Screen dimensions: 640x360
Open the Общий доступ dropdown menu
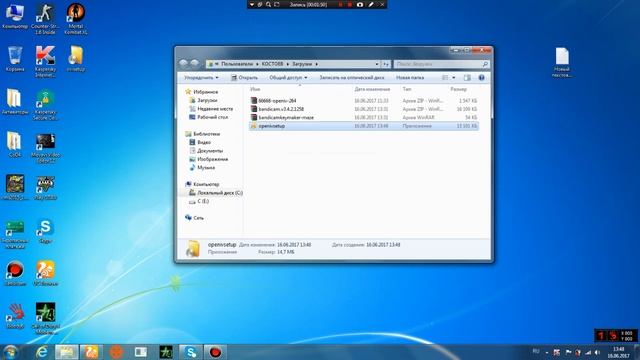288,78
